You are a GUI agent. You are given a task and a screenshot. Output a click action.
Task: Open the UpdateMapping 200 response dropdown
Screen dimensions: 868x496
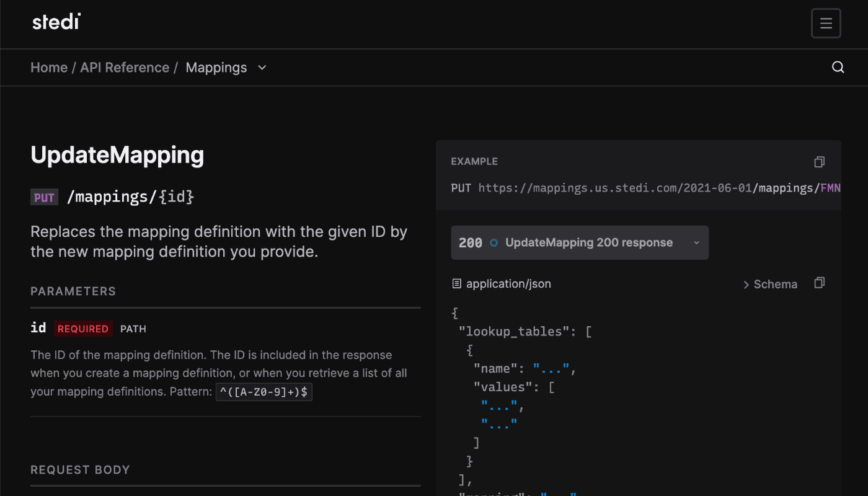696,242
